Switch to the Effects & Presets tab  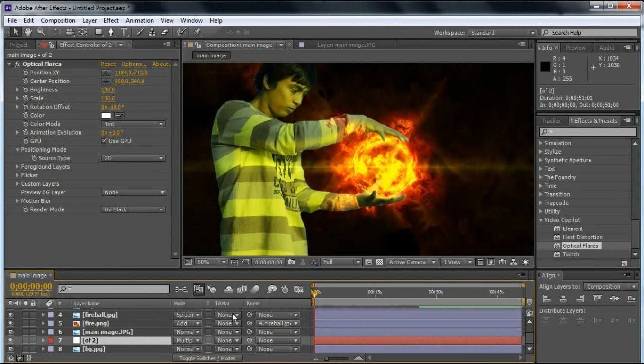595,120
